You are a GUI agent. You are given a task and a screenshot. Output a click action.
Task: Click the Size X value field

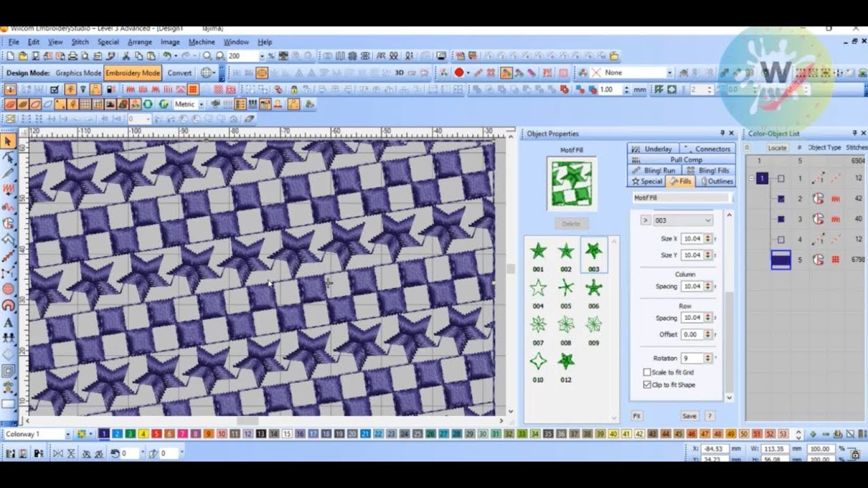[x=692, y=239]
